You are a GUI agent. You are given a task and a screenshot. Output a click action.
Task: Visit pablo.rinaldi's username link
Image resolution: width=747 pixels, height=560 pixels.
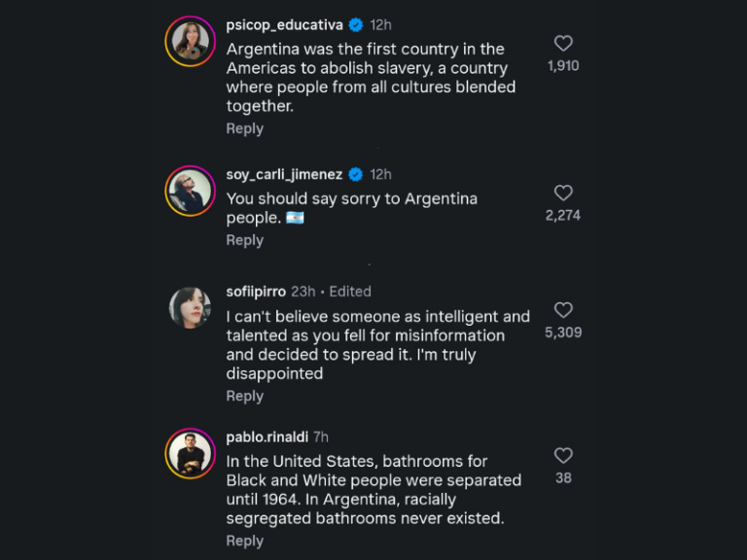(267, 437)
